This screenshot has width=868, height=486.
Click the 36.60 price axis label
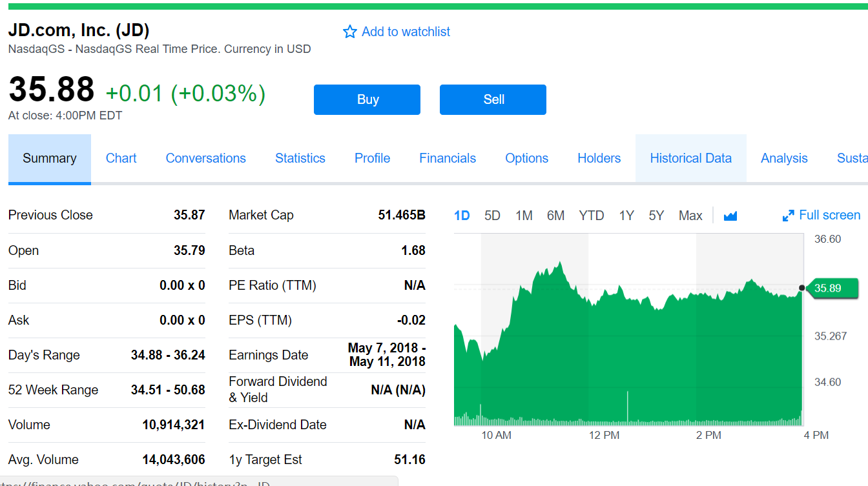coord(828,239)
